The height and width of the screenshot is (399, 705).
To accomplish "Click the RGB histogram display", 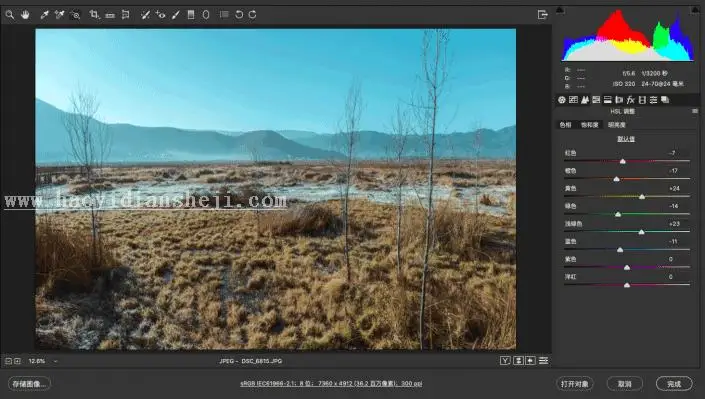I will pyautogui.click(x=628, y=35).
